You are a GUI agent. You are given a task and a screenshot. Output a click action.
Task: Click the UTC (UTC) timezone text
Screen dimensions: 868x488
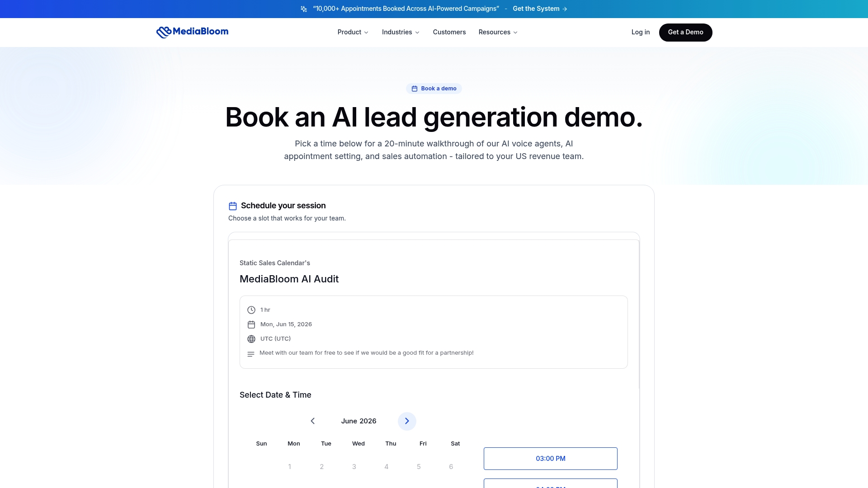pos(275,339)
